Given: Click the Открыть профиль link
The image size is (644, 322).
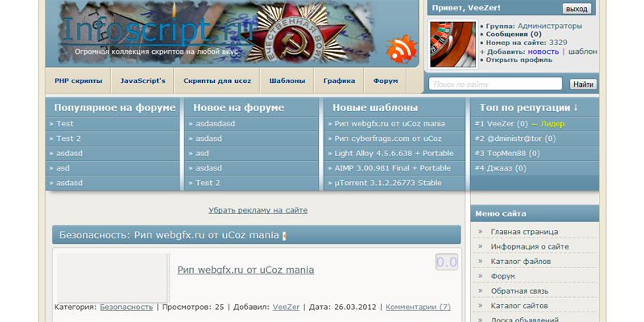Looking at the screenshot, I should pos(518,60).
